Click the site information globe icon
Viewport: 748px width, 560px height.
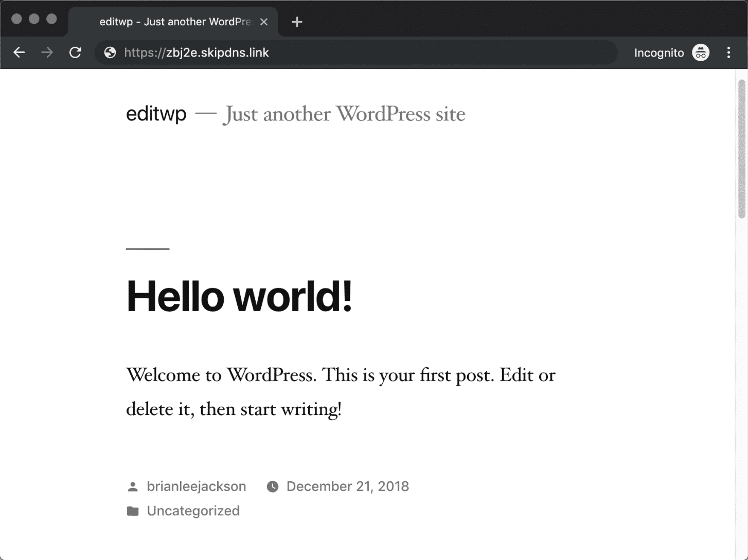[110, 52]
